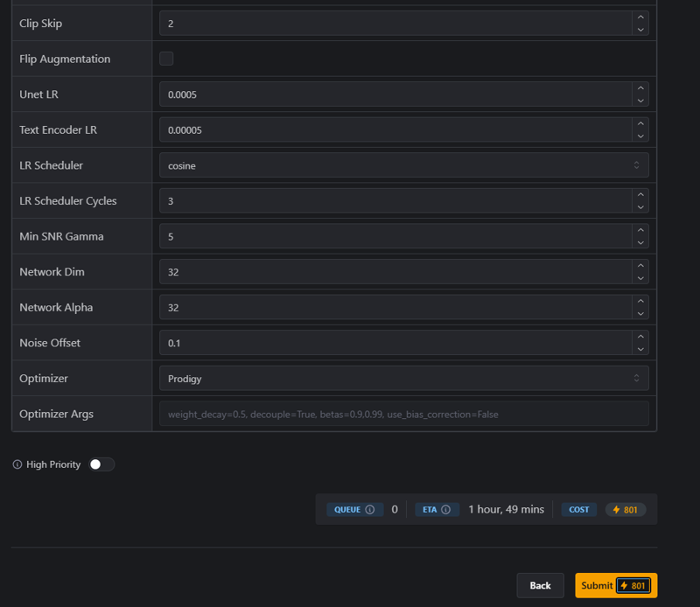Click the ETA info icon
The width and height of the screenshot is (700, 607).
click(x=445, y=509)
